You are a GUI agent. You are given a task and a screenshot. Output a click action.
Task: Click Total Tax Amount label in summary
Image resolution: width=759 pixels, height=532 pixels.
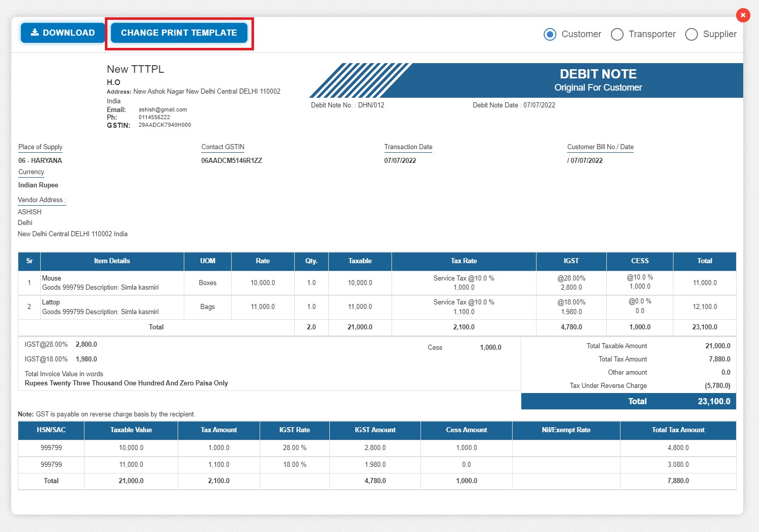(623, 359)
